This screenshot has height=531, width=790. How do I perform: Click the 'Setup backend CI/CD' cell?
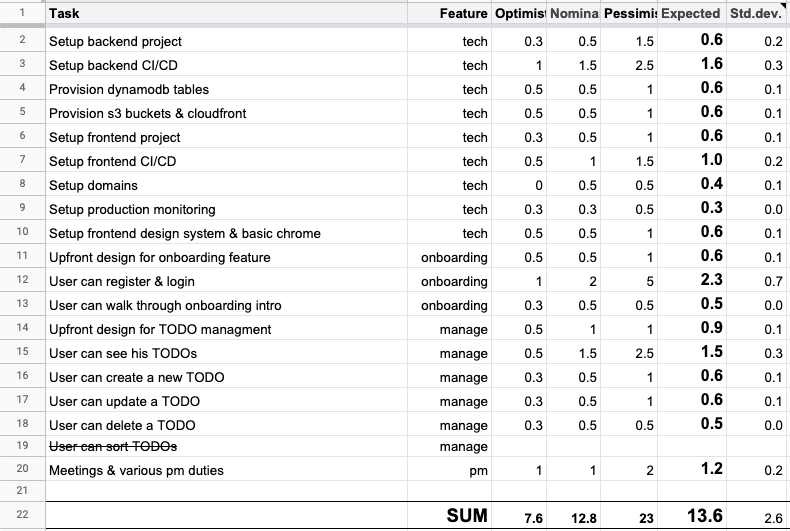pyautogui.click(x=226, y=64)
